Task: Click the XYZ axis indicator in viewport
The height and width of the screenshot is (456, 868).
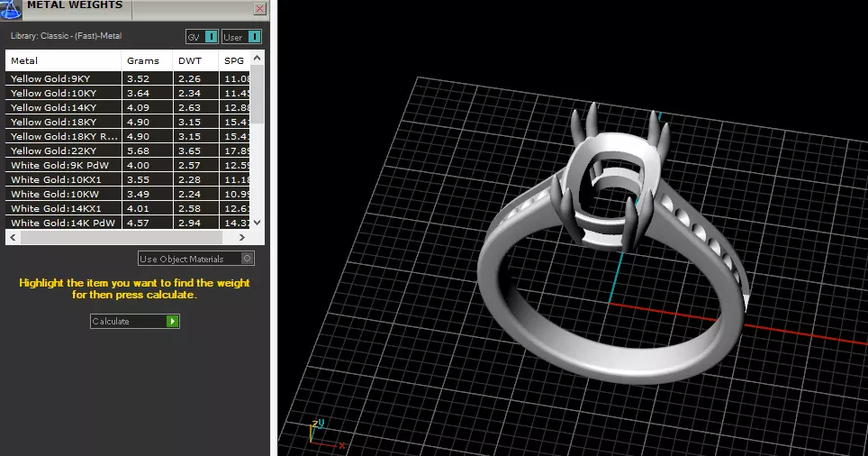Action: tap(327, 433)
